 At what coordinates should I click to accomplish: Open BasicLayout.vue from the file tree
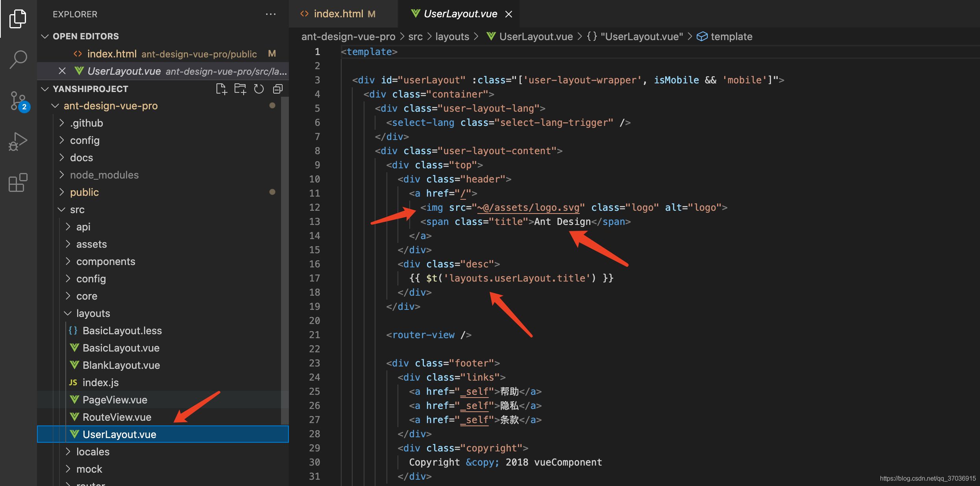(x=121, y=348)
